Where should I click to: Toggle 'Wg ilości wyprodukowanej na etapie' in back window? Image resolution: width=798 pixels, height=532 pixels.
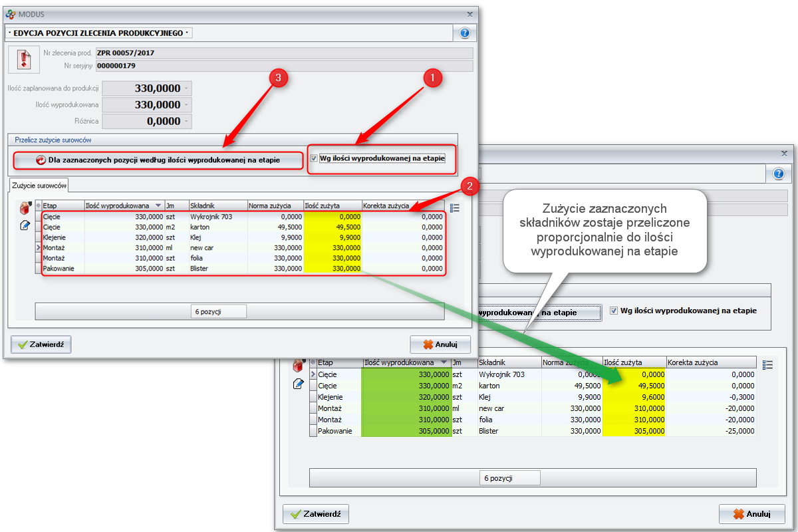pos(614,311)
